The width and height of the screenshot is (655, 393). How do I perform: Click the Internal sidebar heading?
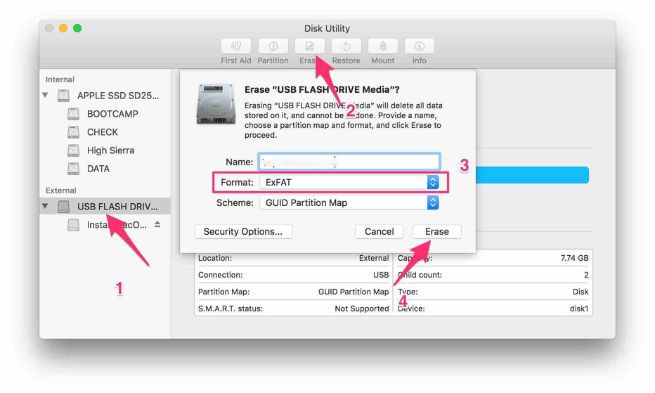60,79
